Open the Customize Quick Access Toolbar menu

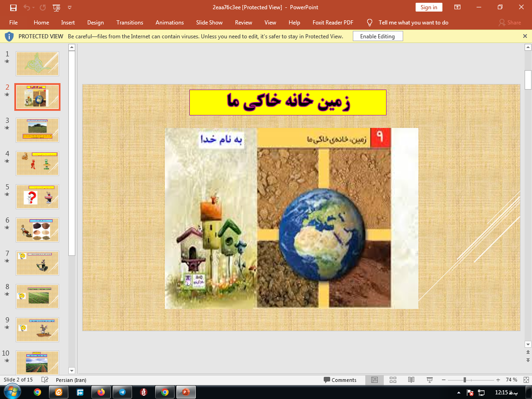pos(69,7)
